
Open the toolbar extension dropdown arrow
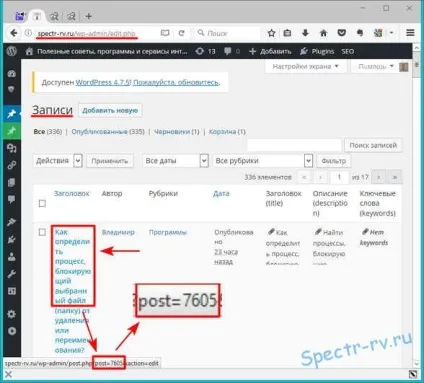[392, 33]
